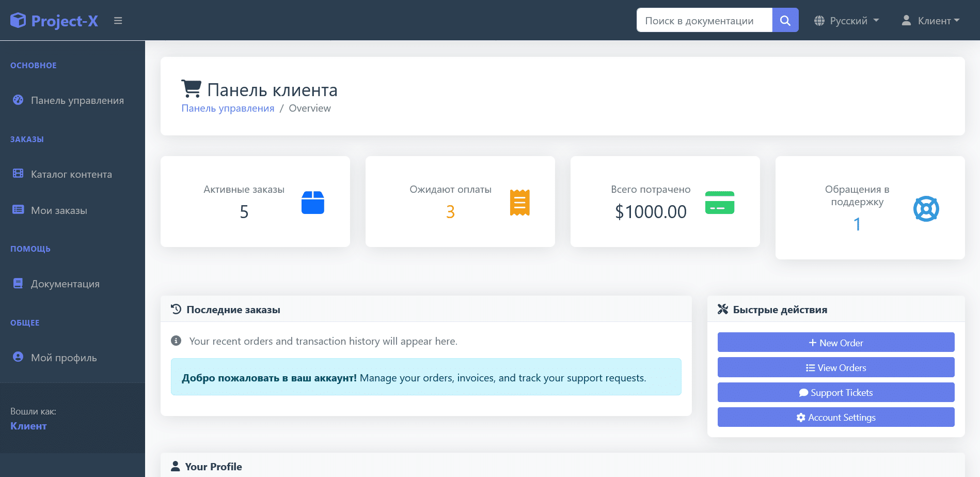Open Support Tickets button

(x=835, y=392)
